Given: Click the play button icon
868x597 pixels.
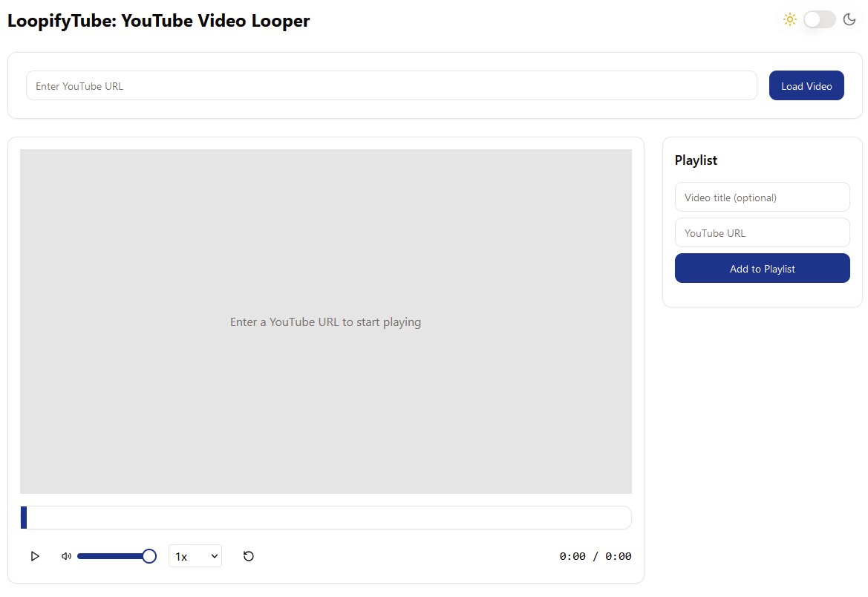Looking at the screenshot, I should 35,556.
